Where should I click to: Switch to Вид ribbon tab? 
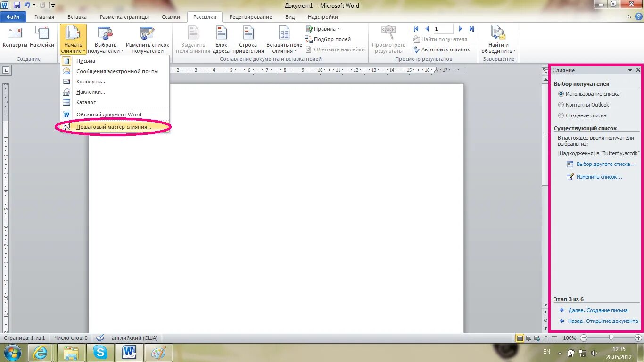pyautogui.click(x=290, y=17)
